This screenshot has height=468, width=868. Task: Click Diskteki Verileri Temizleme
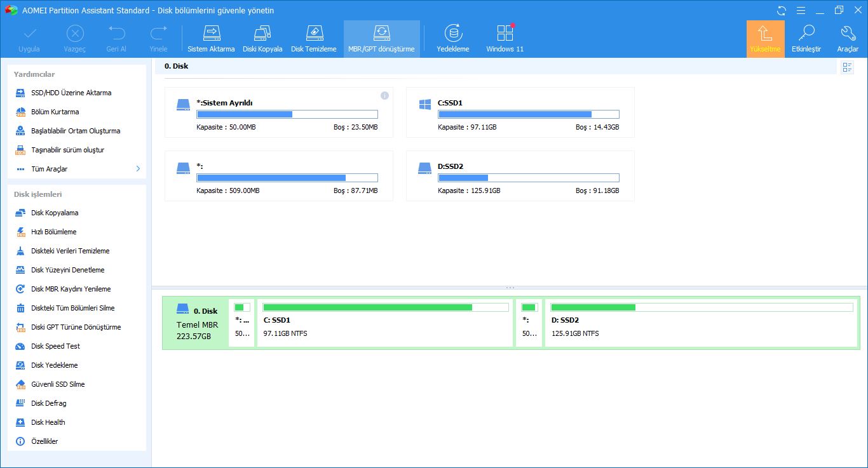click(71, 251)
